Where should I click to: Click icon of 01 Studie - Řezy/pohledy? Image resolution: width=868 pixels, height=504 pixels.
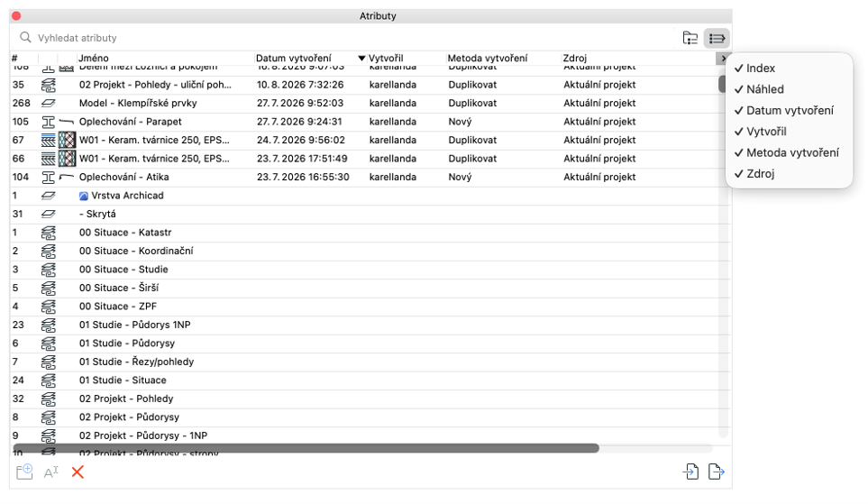click(49, 362)
